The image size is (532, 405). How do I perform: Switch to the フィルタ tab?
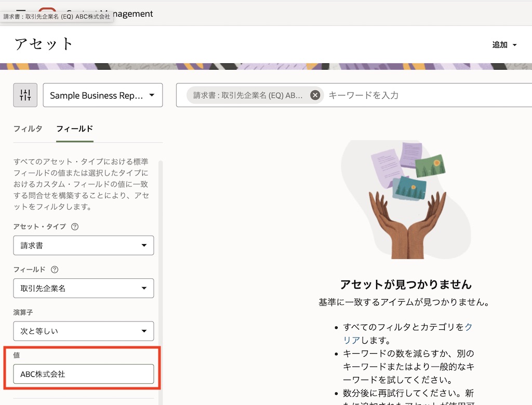pos(28,129)
